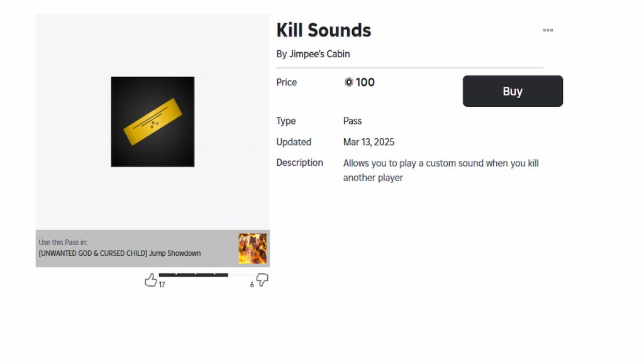Open the more options ellipsis menu
Screen dimensions: 644x362
coord(548,30)
